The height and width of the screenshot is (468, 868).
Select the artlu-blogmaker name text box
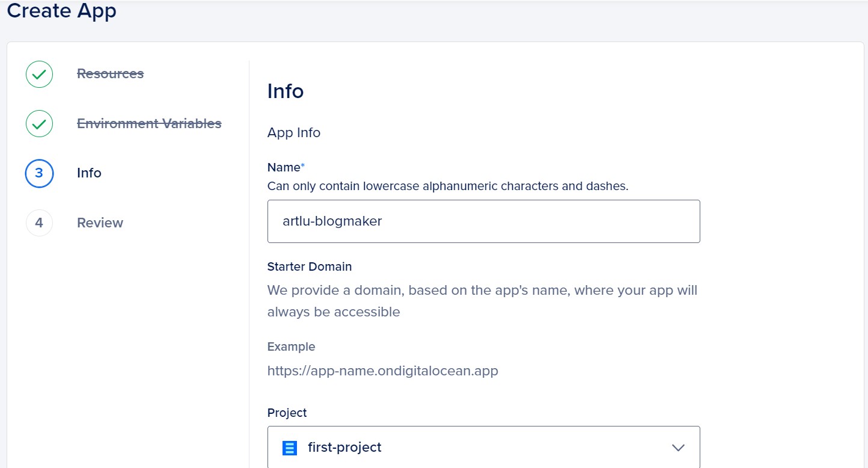click(x=483, y=221)
